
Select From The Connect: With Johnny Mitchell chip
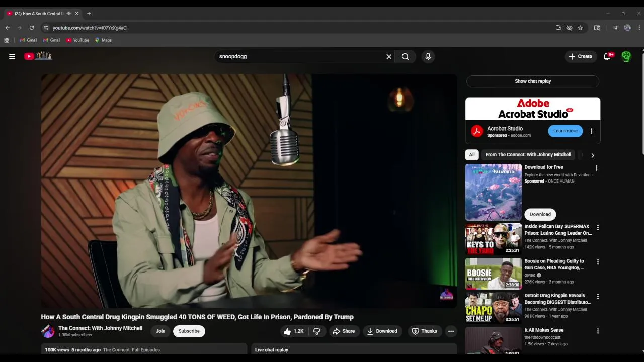[x=528, y=155]
